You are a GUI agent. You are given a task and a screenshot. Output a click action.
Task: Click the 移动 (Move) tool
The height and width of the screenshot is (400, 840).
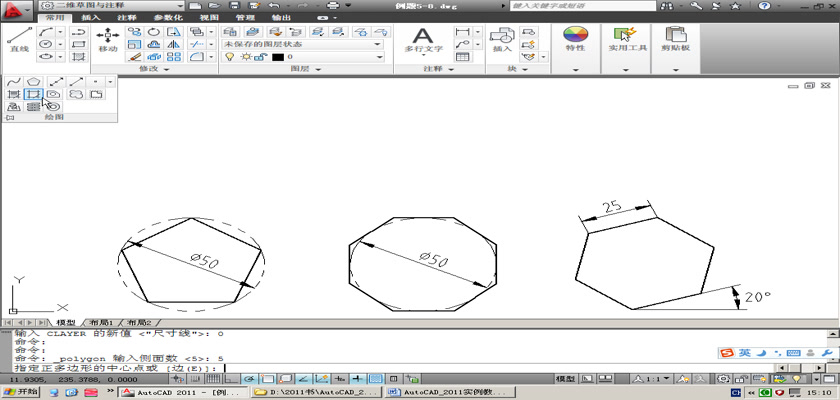[106, 40]
